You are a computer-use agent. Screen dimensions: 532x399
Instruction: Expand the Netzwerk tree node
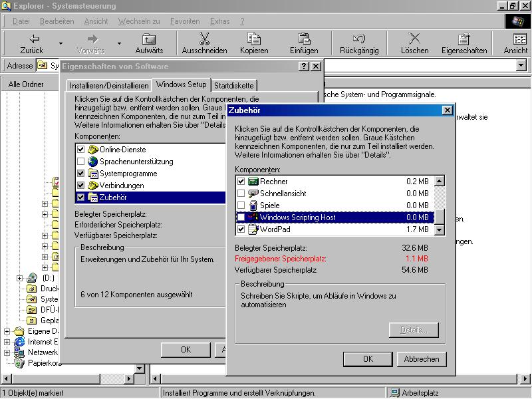pos(7,352)
